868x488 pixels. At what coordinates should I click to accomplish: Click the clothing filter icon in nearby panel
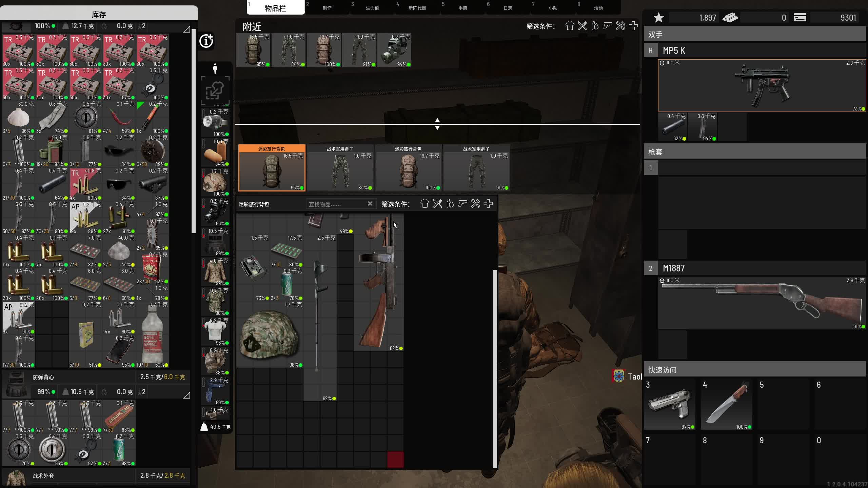tap(570, 26)
